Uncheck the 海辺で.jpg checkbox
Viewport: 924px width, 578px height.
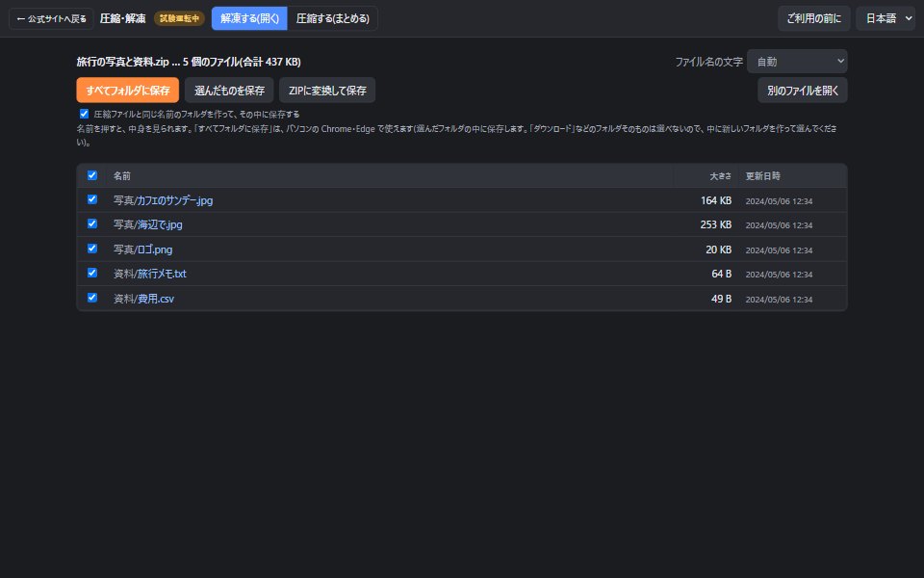coord(92,223)
